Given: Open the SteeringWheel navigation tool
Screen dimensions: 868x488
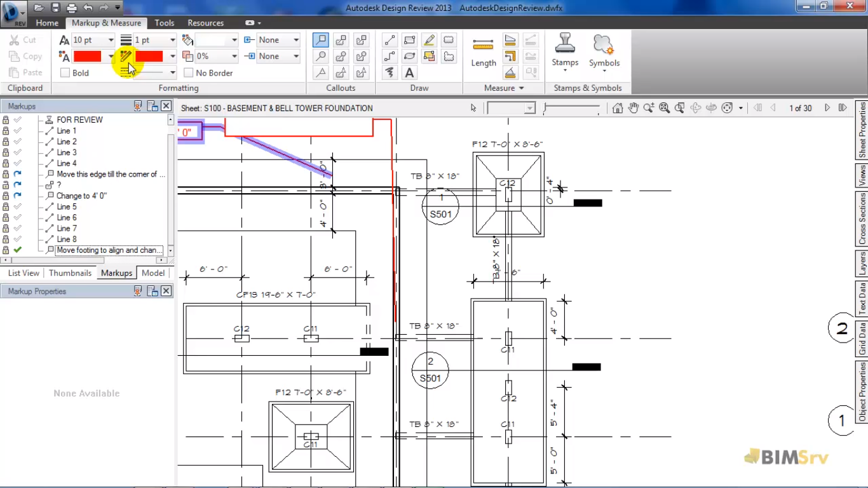Looking at the screenshot, I should pyautogui.click(x=728, y=108).
